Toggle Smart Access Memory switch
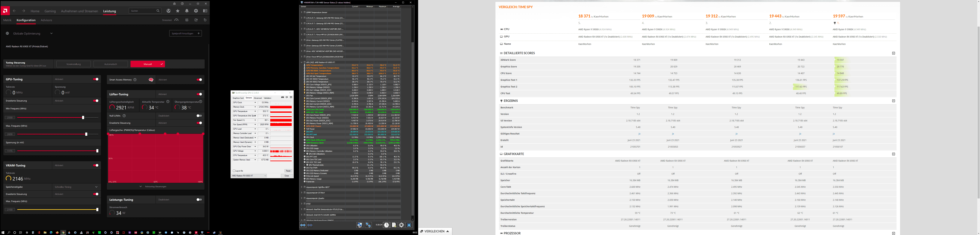Screen dimensions: 980x235 pos(199,79)
